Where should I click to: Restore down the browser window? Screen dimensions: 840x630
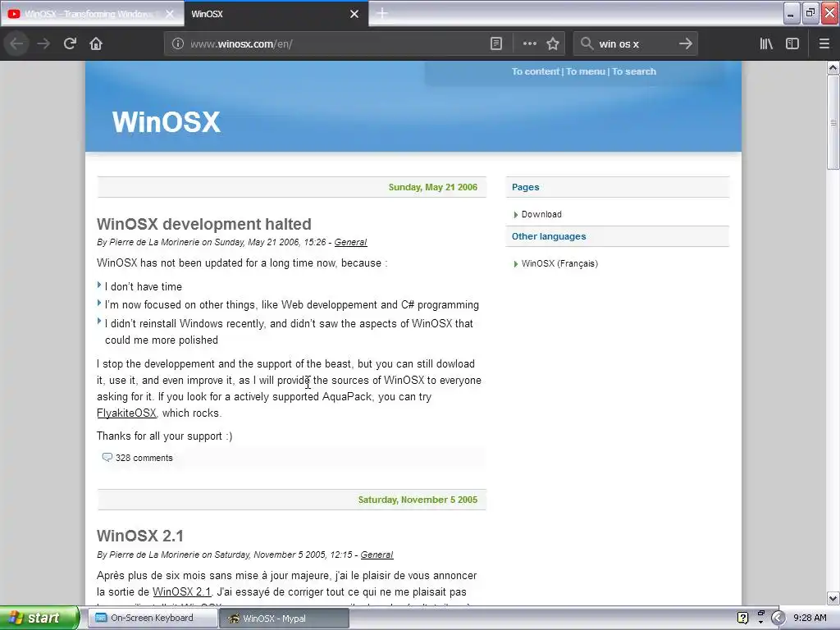click(810, 13)
